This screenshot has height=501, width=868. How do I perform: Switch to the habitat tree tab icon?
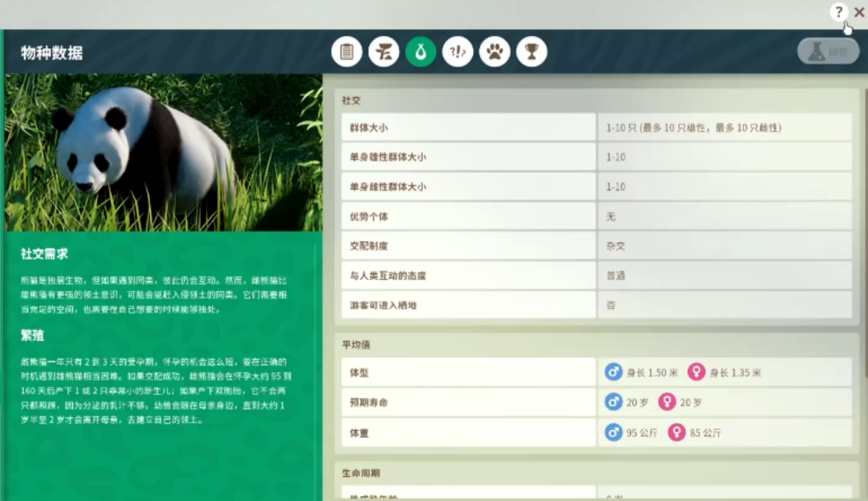383,52
